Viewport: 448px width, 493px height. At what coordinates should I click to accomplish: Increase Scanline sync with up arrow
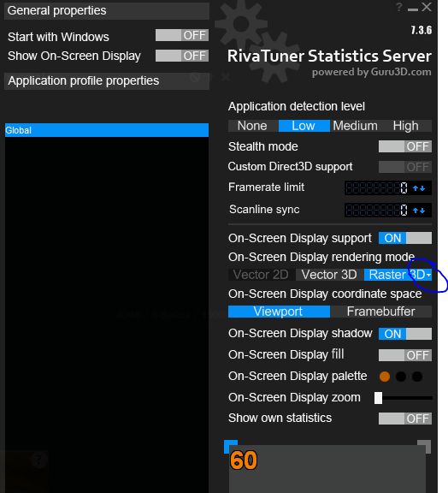point(416,211)
